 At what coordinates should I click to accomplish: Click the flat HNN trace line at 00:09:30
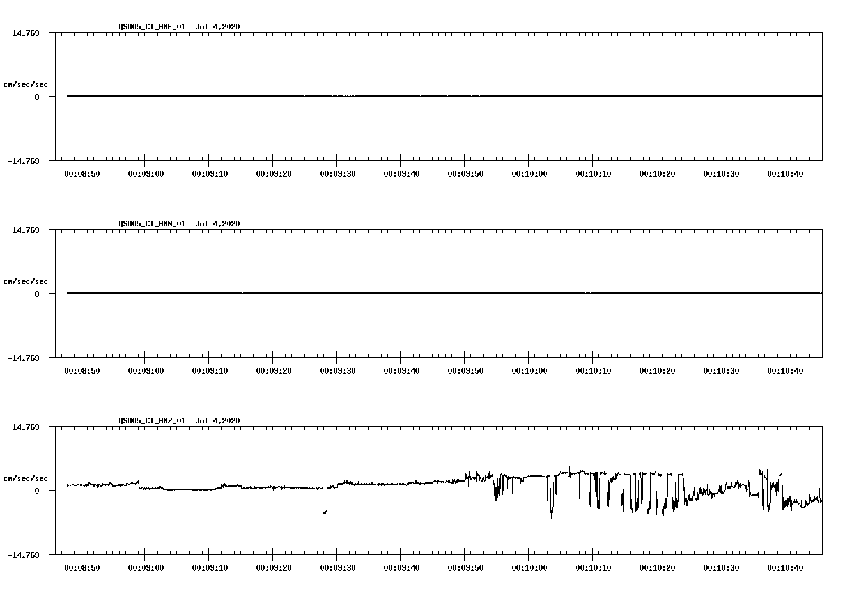click(x=337, y=293)
